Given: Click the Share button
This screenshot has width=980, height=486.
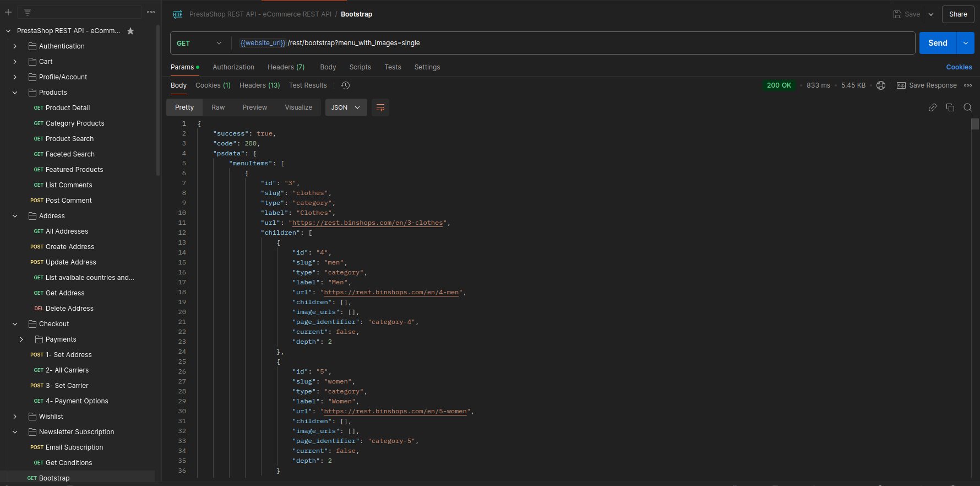Looking at the screenshot, I should (x=958, y=14).
